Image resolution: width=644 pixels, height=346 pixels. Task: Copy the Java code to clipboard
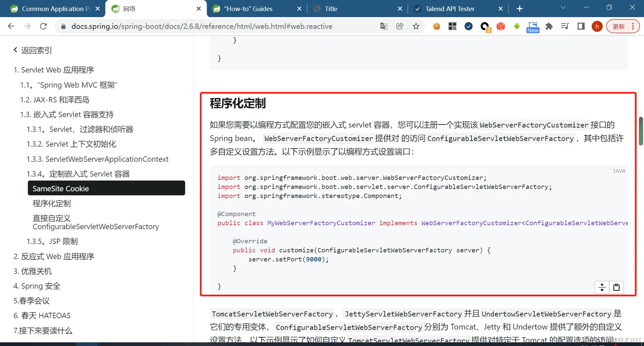point(616,287)
